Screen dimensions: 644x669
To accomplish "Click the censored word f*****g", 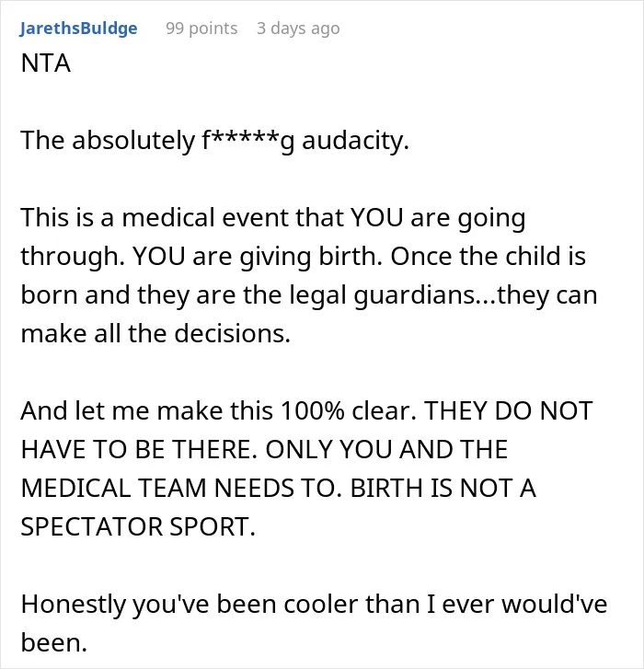I will click(247, 141).
